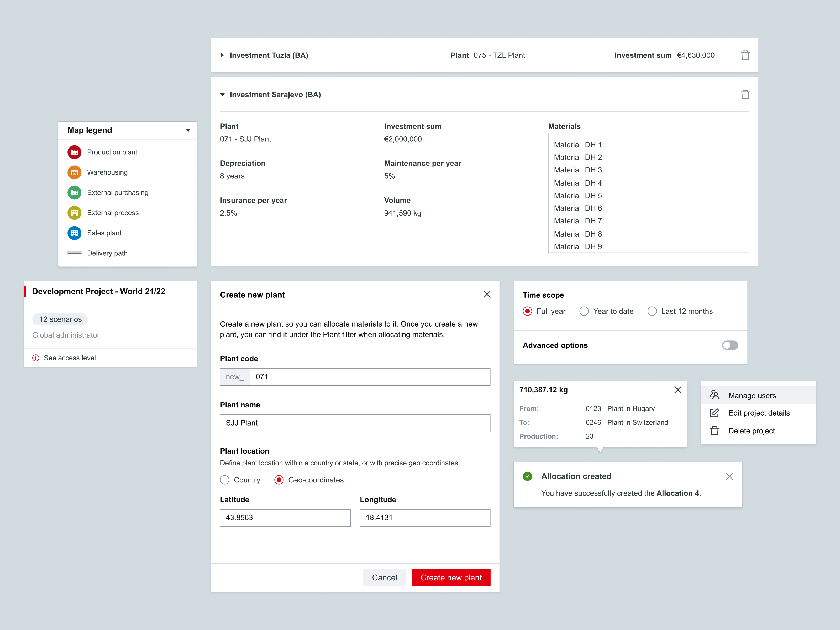Click the trash icon on Investment Sarajevo
Image resolution: width=840 pixels, height=630 pixels.
pos(745,94)
